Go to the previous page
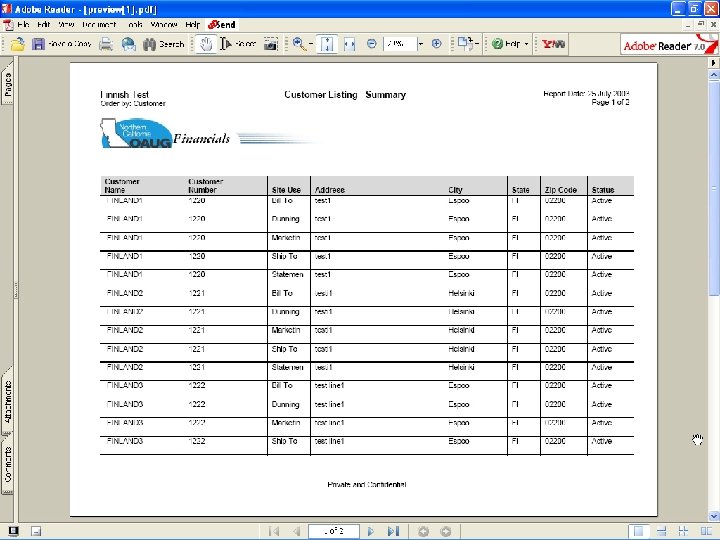This screenshot has height=540, width=720. pos(297,531)
